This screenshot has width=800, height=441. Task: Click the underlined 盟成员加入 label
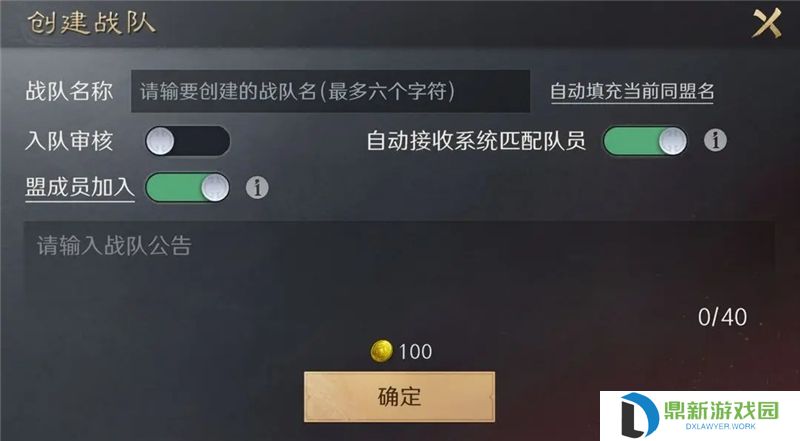click(x=80, y=188)
